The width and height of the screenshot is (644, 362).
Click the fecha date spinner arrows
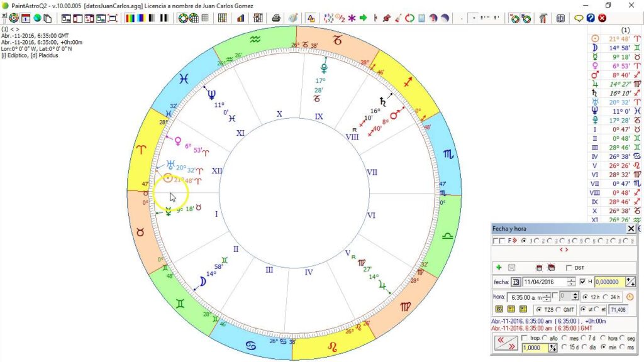pos(571,282)
